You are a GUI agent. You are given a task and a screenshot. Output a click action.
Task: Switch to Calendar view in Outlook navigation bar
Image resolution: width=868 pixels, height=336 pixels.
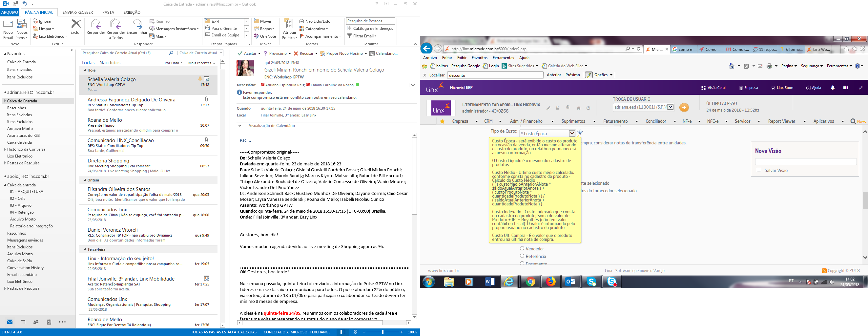pos(23,322)
